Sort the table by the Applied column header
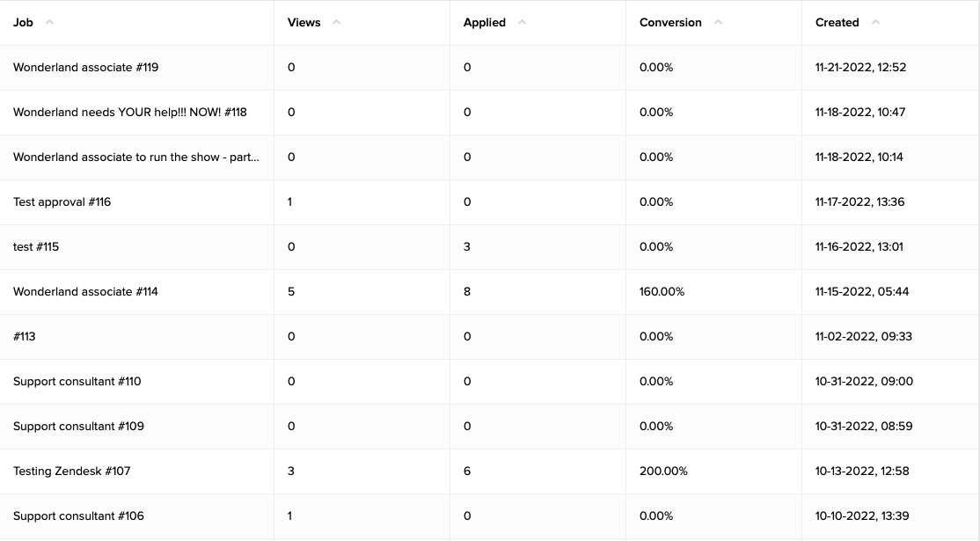 (x=485, y=22)
